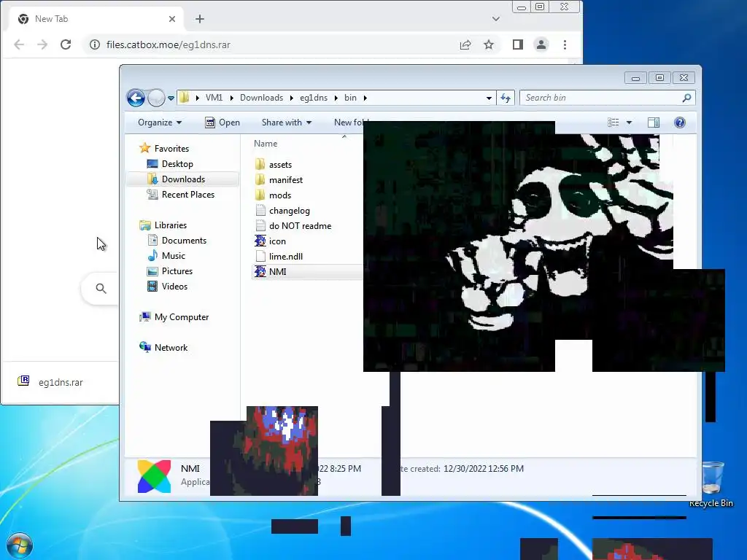
Task: Select Network in navigation pane
Action: tap(171, 348)
